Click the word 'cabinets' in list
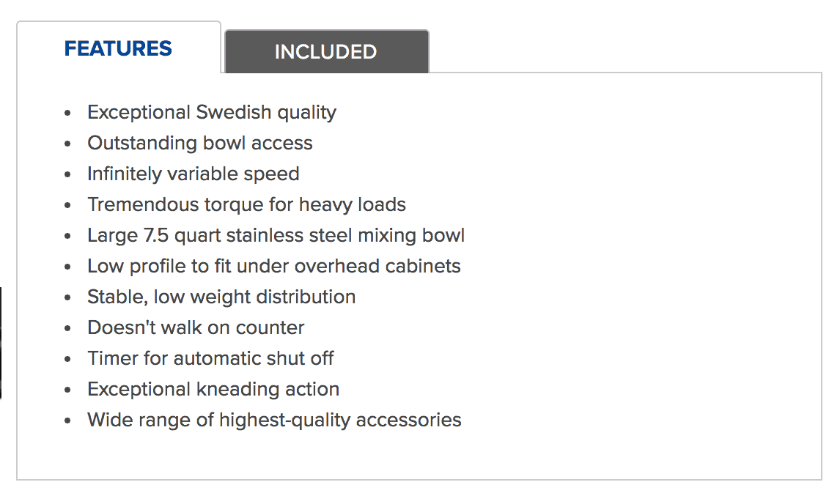 pos(423,266)
